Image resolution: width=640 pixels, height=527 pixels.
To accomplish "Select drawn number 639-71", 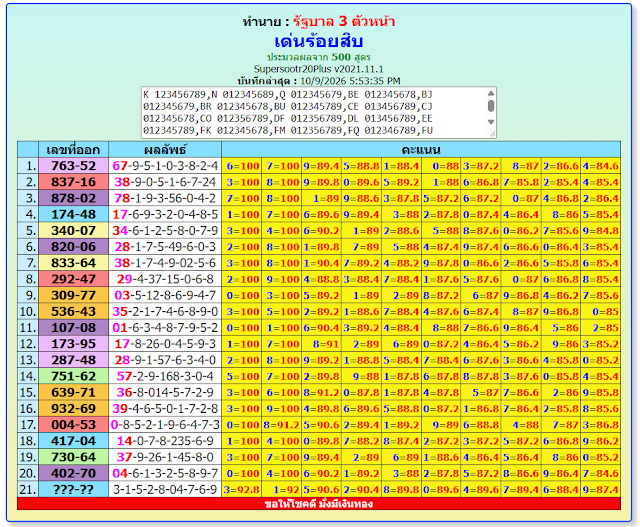I will coord(73,392).
